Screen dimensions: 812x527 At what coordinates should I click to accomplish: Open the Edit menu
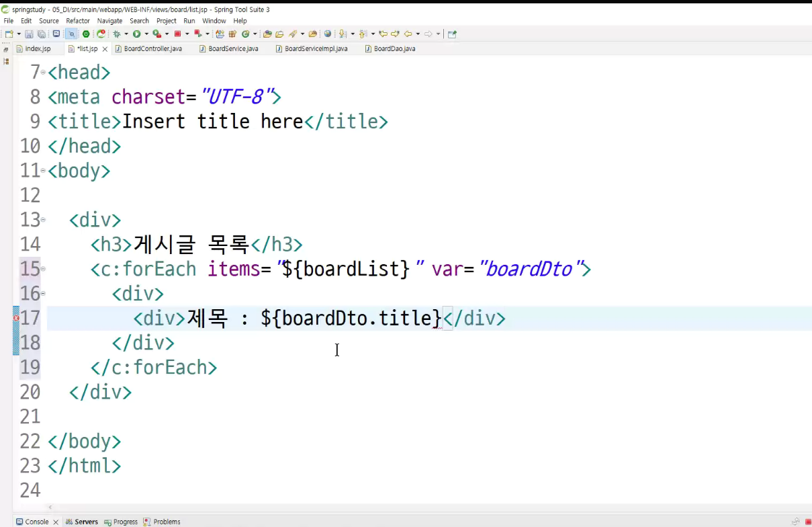coord(26,21)
